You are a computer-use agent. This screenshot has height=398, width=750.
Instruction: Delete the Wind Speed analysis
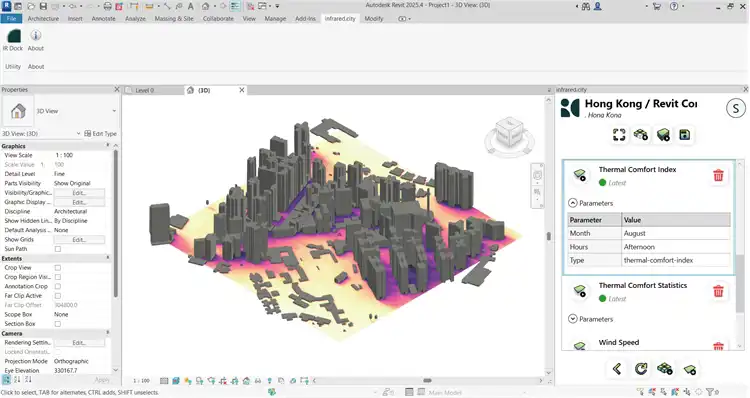coord(718,346)
